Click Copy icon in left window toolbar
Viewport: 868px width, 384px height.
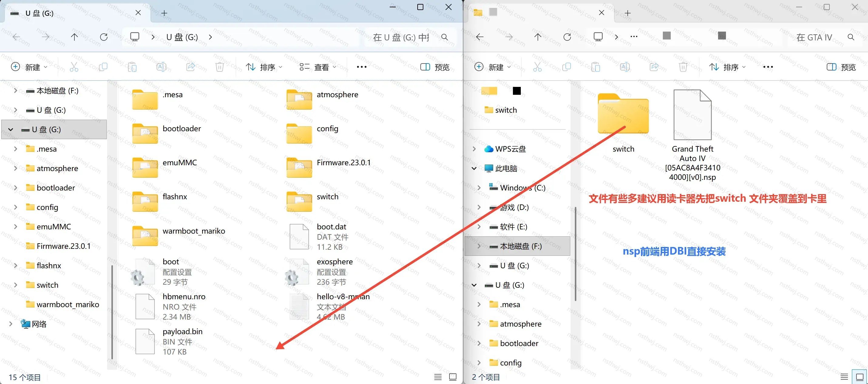point(103,67)
